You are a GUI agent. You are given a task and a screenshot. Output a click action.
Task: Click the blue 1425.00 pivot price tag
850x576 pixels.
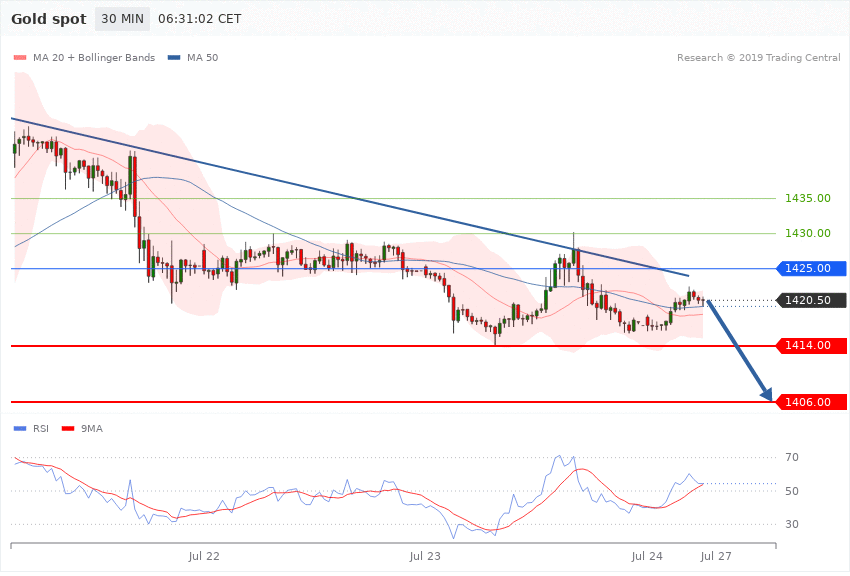click(812, 268)
